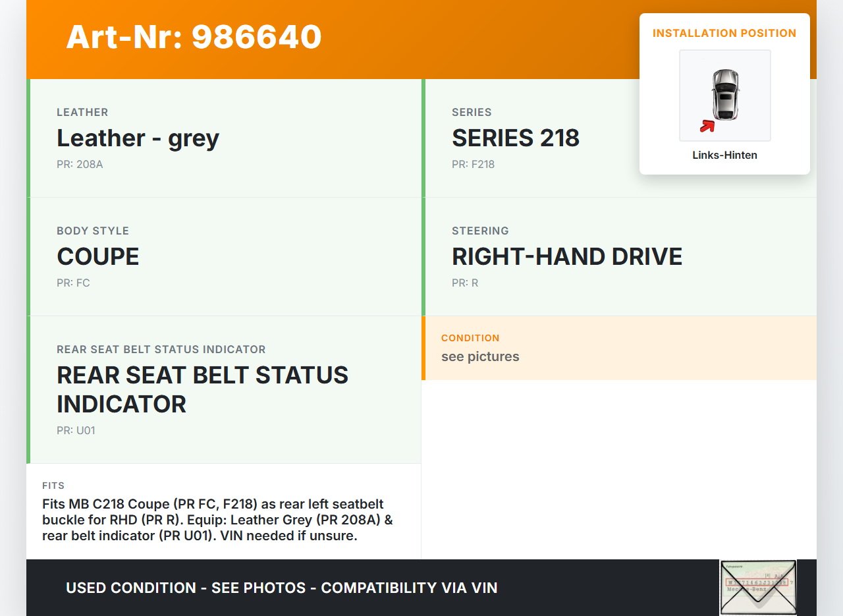Select the Leather - grey attribute card
Screen dimensions: 843x616
pos(225,138)
